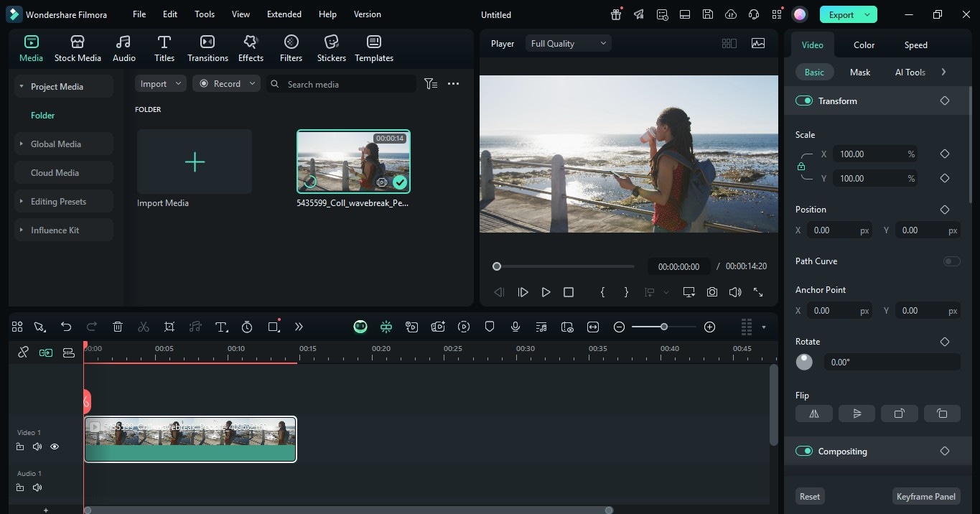
Task: Toggle the Transform switch in the Video panel
Action: [x=804, y=101]
